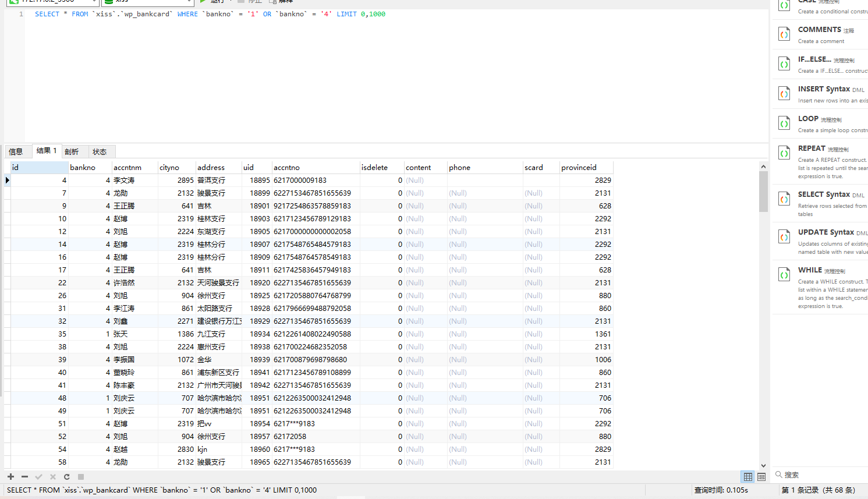This screenshot has height=499, width=868.
Task: Open the xiss database combo box
Action: [x=148, y=2]
